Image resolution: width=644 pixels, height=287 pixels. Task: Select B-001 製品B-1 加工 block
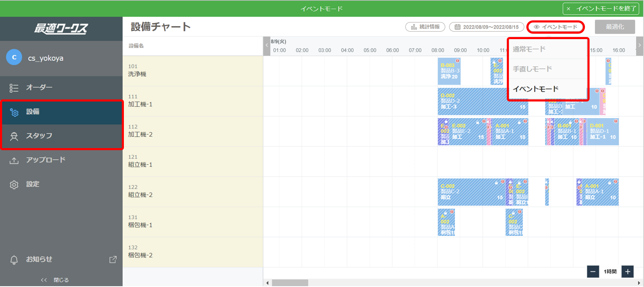[567, 131]
